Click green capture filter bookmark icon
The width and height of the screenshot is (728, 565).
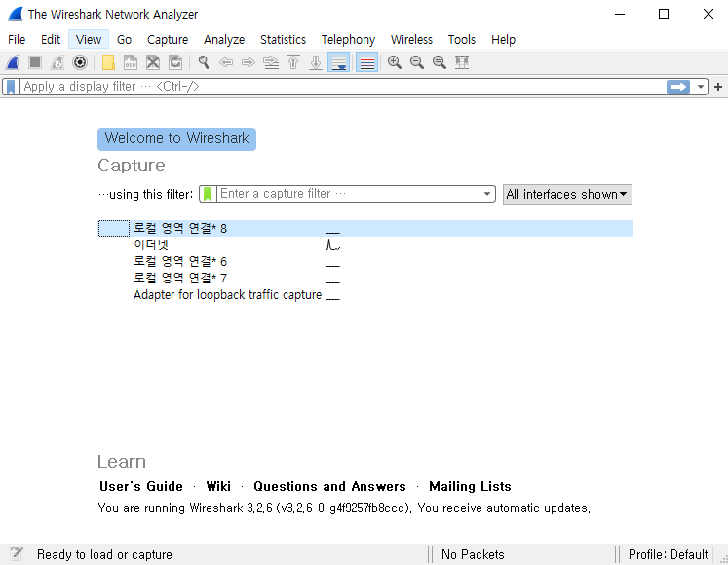coord(208,194)
